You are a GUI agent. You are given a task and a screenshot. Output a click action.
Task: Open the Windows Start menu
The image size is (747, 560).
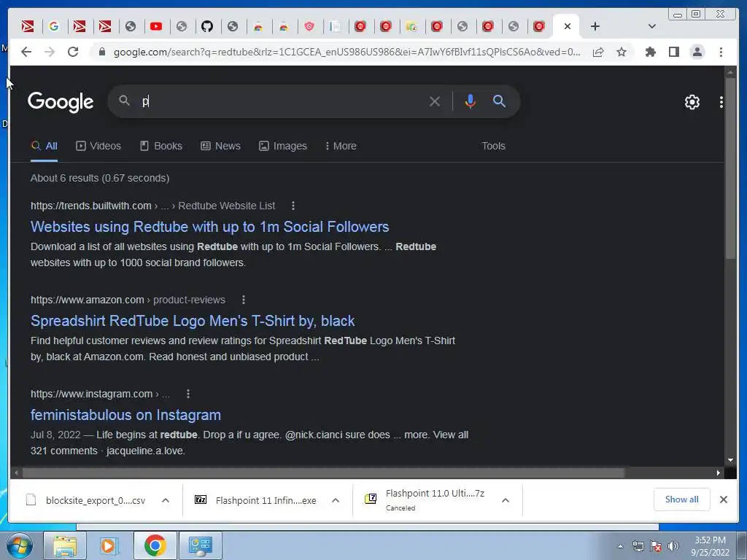(19, 545)
